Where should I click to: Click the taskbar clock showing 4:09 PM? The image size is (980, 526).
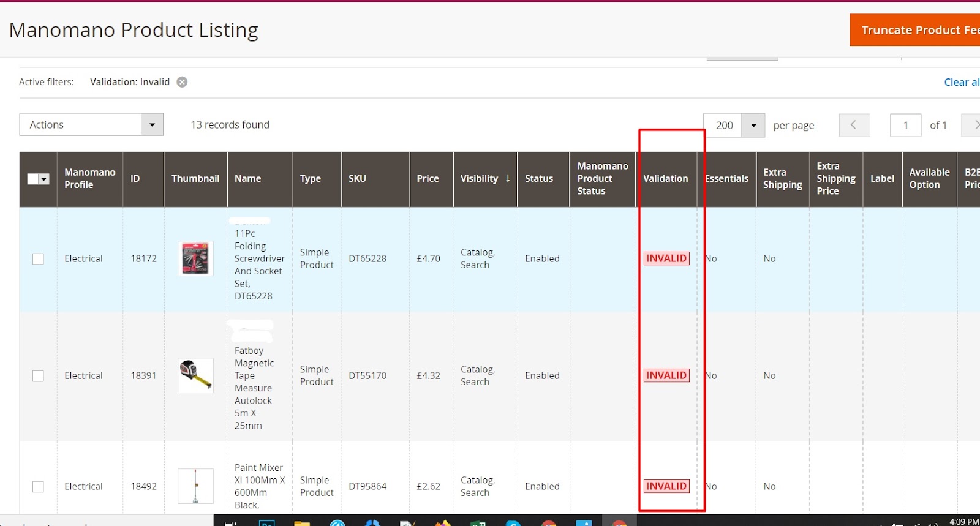[x=964, y=522]
